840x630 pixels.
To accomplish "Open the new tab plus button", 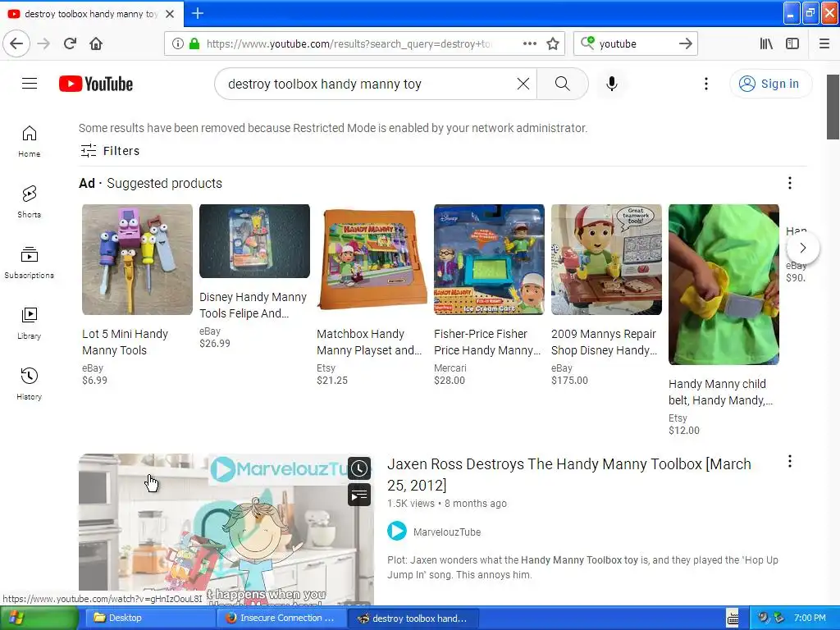I will pos(198,13).
